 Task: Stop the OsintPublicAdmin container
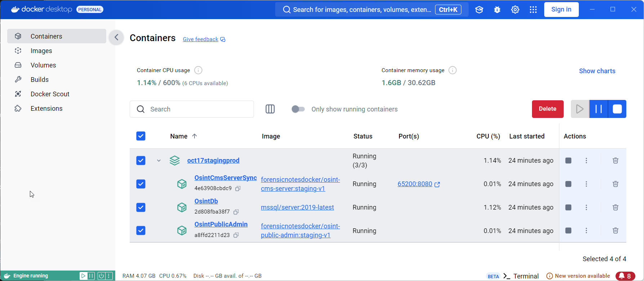(x=568, y=230)
